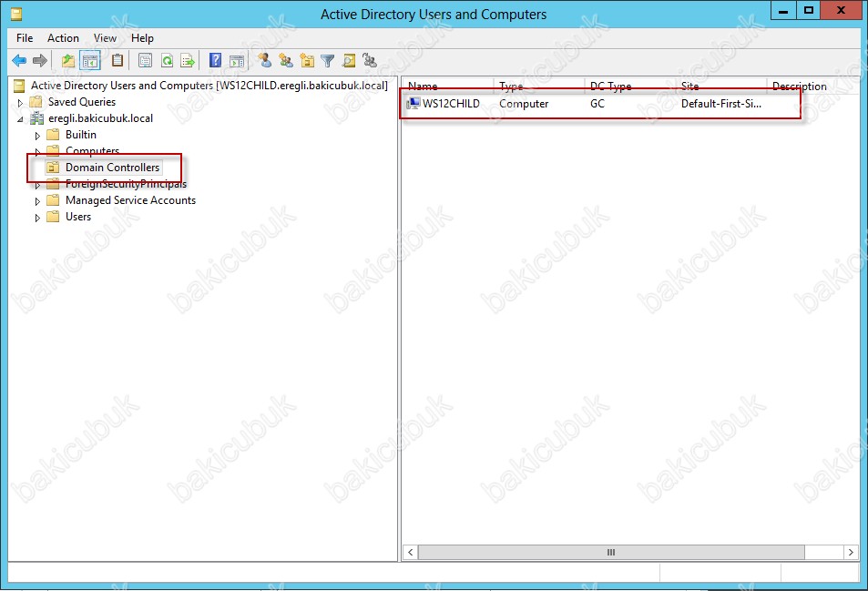Open the File menu

point(25,38)
